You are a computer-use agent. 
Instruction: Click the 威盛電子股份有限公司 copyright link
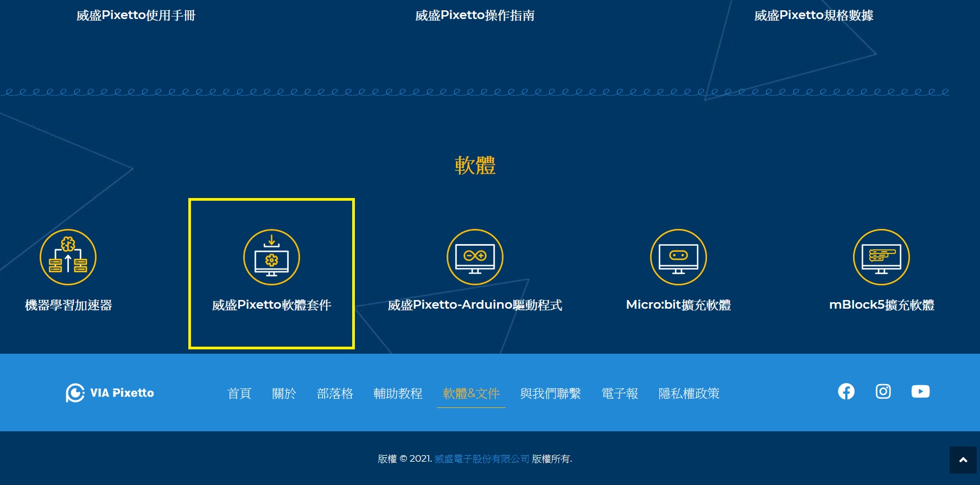coord(482,459)
